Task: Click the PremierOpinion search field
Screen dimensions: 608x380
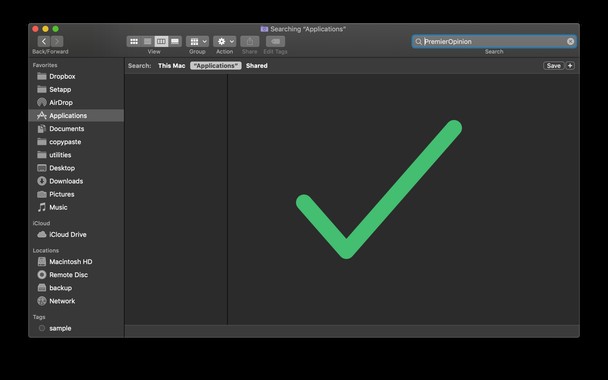Action: click(494, 41)
